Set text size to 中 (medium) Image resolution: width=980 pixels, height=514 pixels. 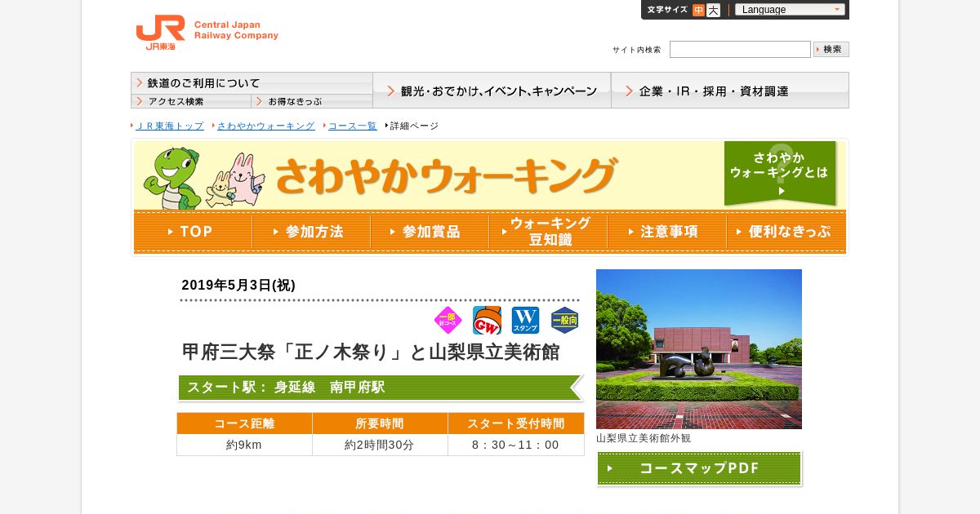(x=698, y=10)
